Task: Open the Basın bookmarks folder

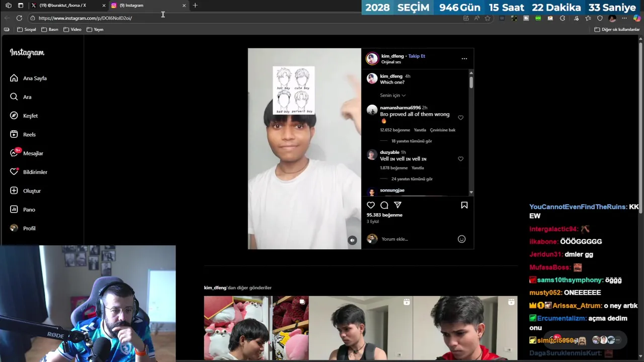Action: 50,30
